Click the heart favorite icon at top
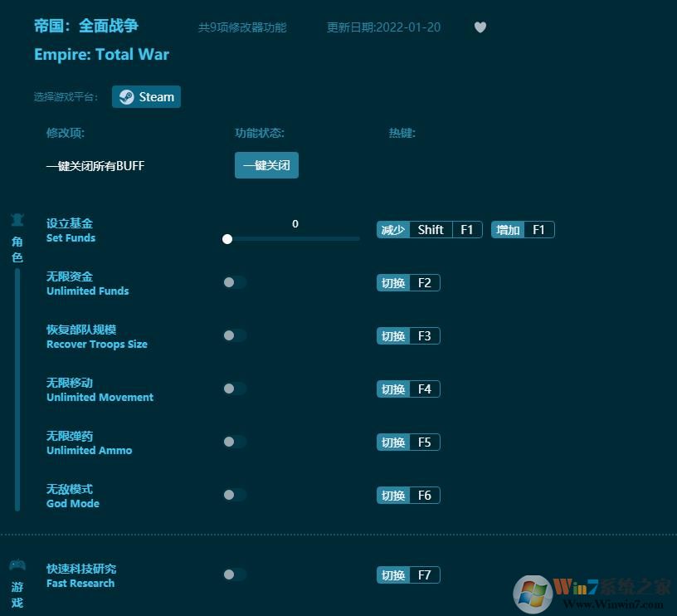Screen dimensions: 677x616 (x=480, y=27)
